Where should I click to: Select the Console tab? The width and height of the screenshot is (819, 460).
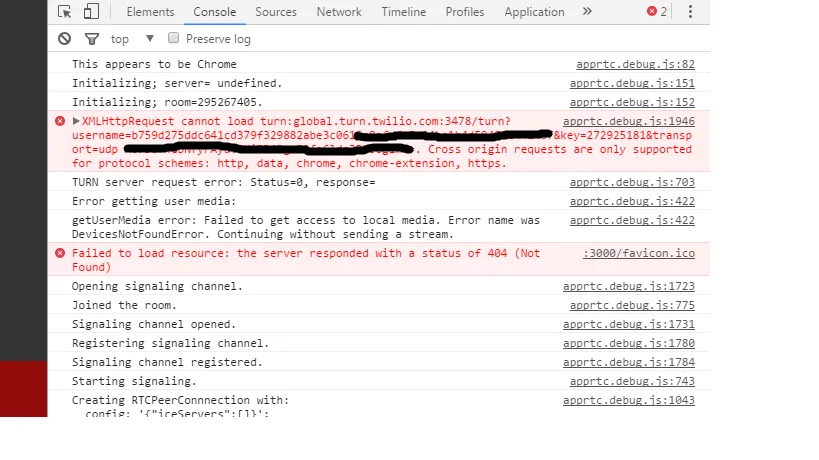coord(215,11)
